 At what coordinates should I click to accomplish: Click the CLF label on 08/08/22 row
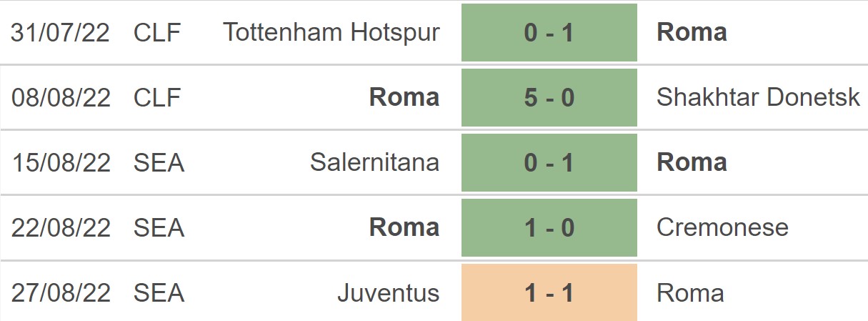click(157, 98)
